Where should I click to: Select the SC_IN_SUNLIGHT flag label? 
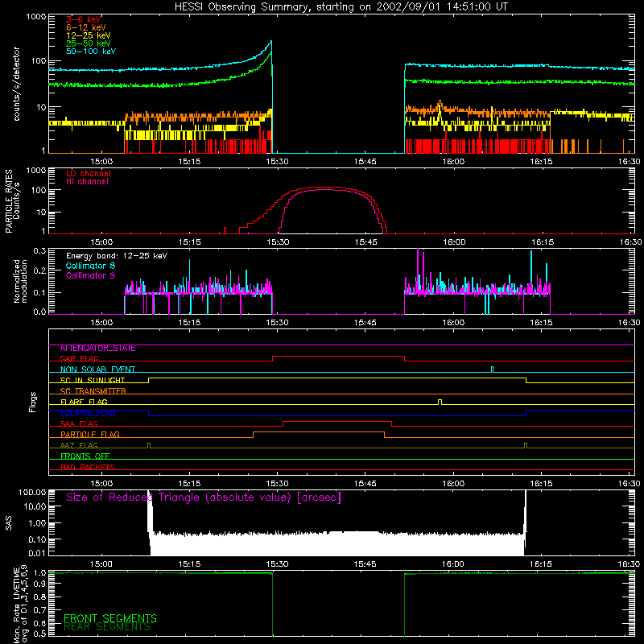[x=92, y=380]
